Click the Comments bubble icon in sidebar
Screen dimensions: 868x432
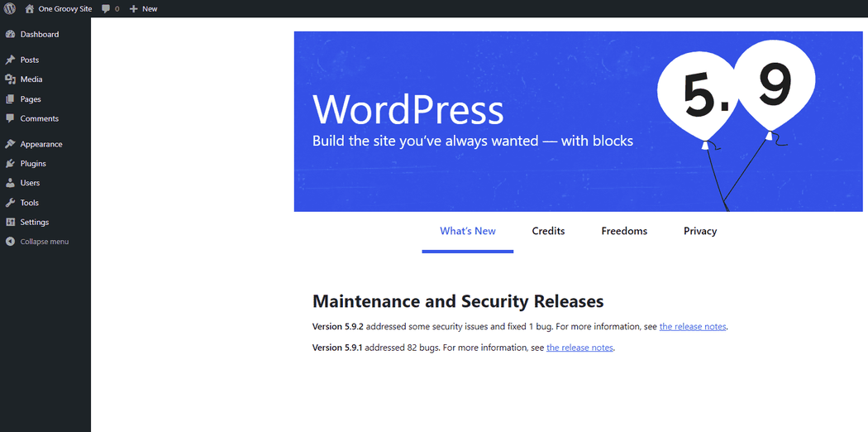pyautogui.click(x=10, y=118)
